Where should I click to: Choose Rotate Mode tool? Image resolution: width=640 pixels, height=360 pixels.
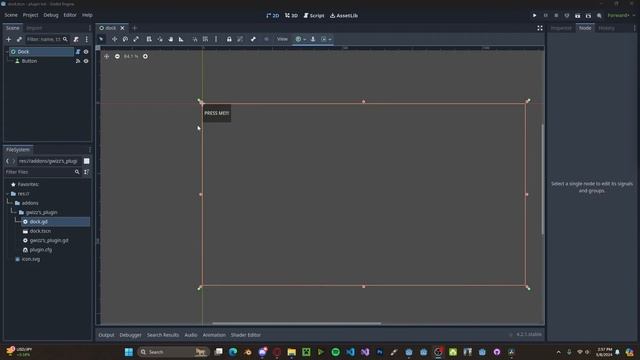[125, 39]
